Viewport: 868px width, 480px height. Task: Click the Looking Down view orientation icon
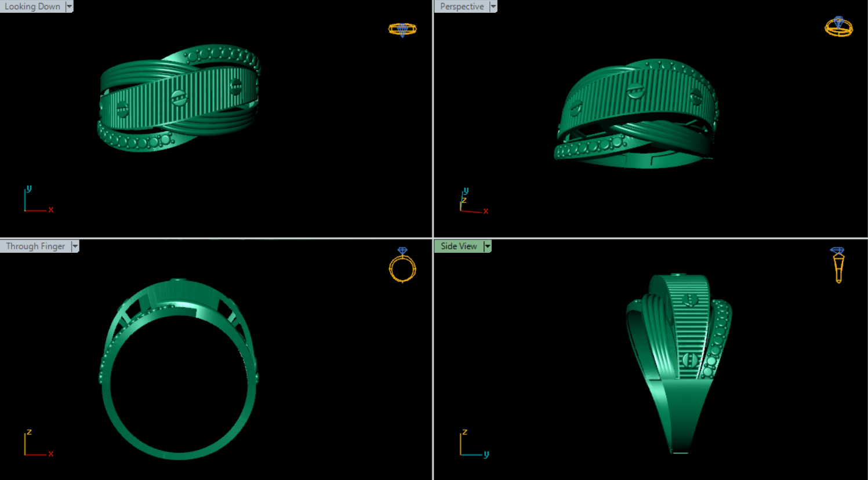[x=402, y=29]
